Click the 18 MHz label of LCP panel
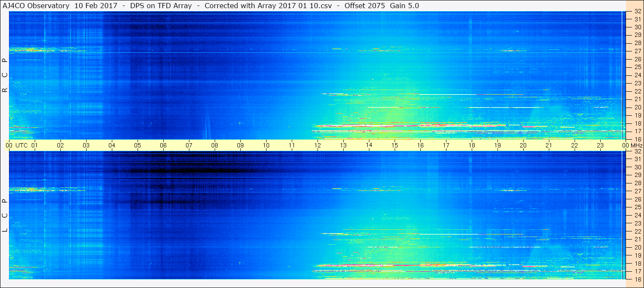The image size is (644, 288). [638, 263]
